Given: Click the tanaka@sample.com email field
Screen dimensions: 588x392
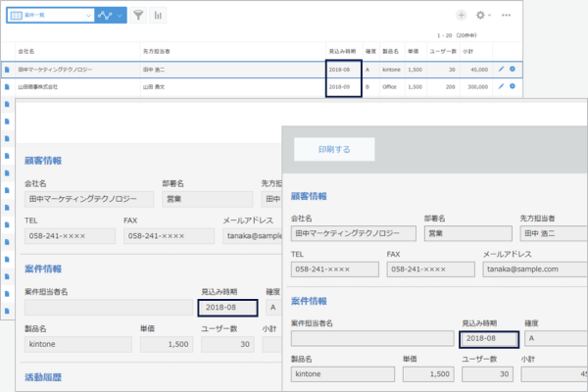Looking at the screenshot, I should pyautogui.click(x=535, y=269).
